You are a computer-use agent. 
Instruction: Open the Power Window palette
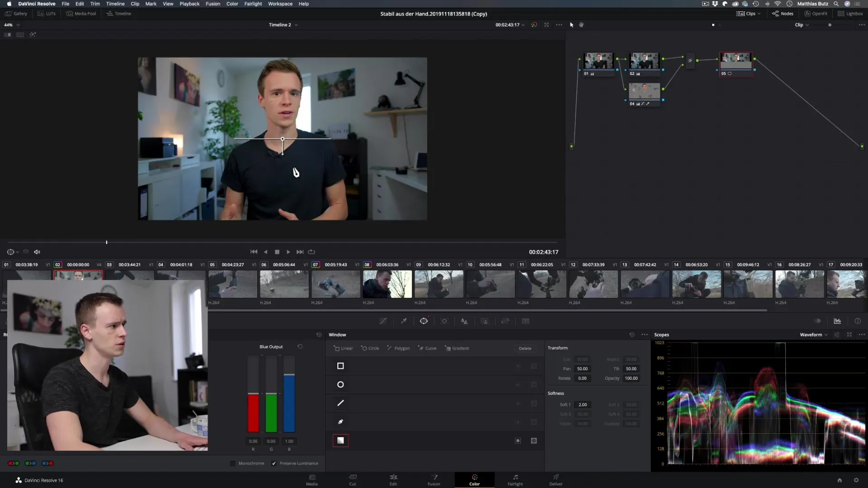[x=424, y=321]
